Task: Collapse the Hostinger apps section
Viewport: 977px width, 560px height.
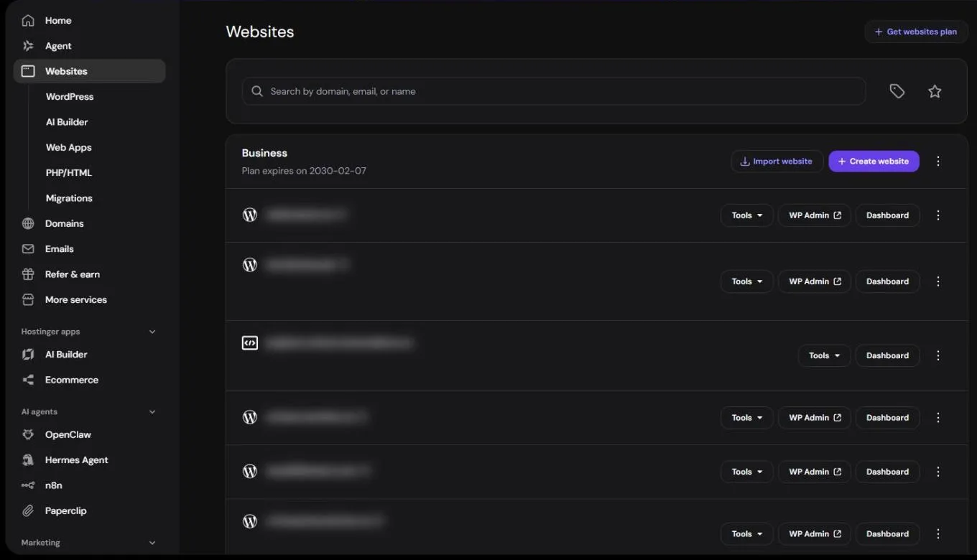Action: pos(152,332)
